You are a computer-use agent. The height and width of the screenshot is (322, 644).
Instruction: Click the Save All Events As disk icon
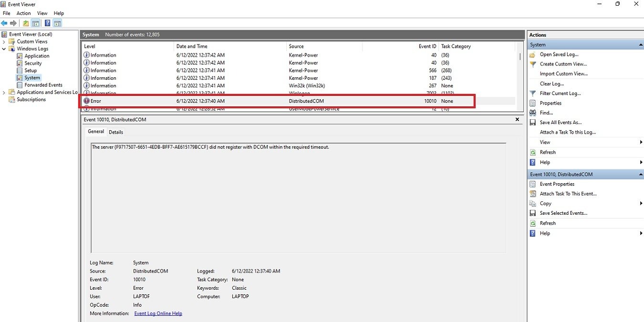pos(532,122)
